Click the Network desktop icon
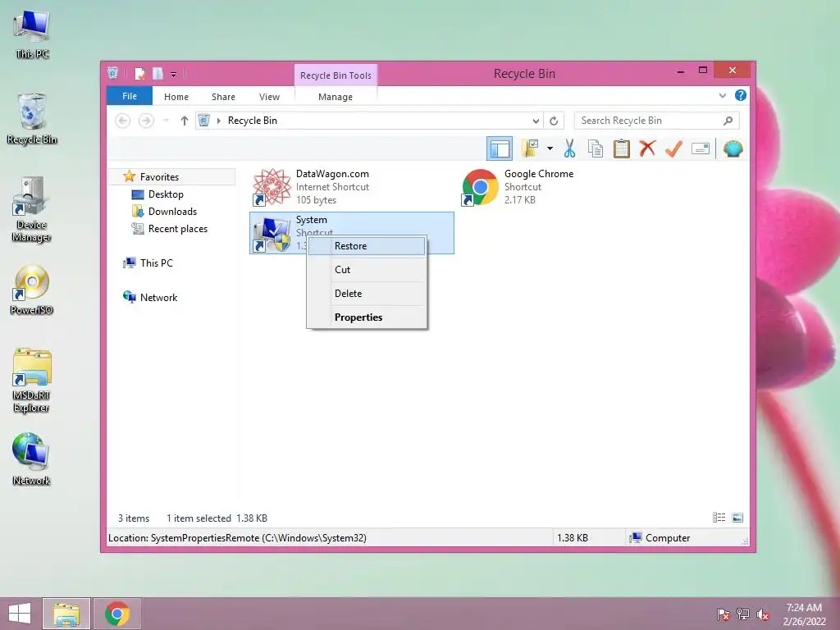 (x=31, y=459)
